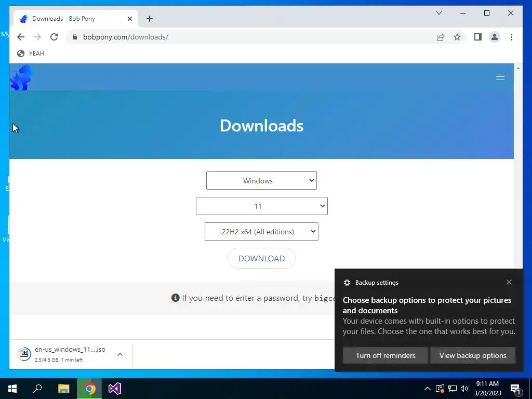
Task: Expand the ISO download options chevron
Action: [120, 354]
